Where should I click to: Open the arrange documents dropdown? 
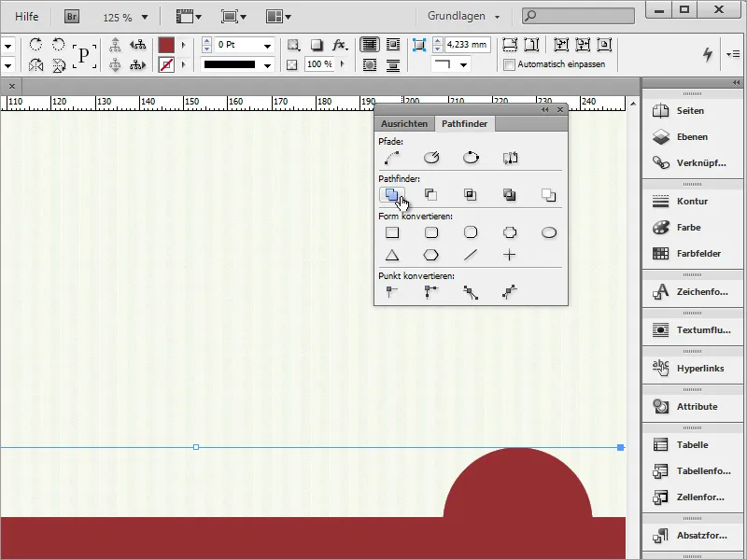[278, 17]
